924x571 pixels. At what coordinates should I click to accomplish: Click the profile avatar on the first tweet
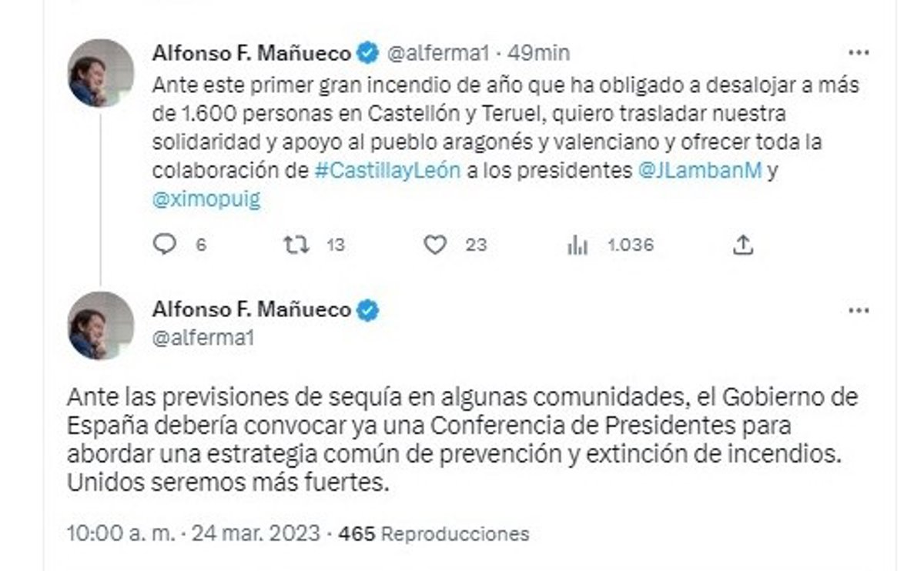[101, 72]
